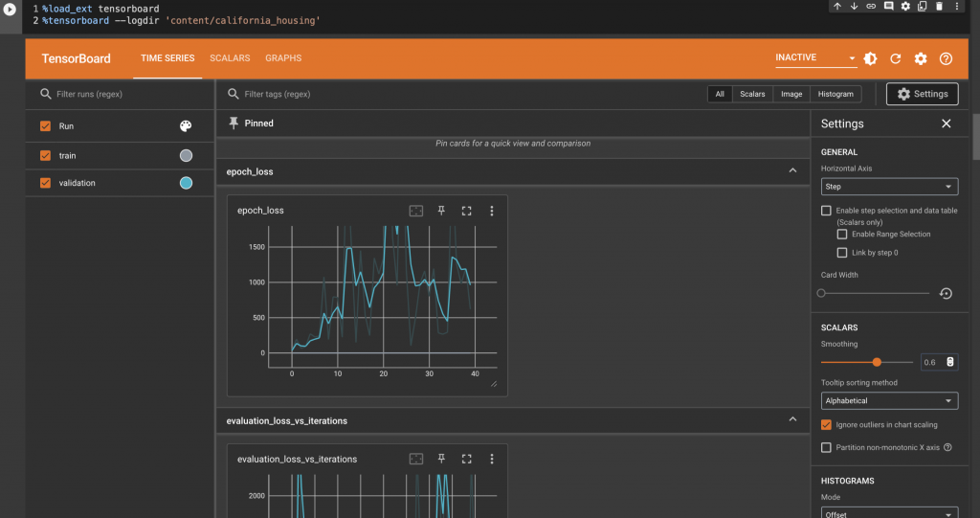Close the Settings panel
Screen dimensions: 980x518
947,124
